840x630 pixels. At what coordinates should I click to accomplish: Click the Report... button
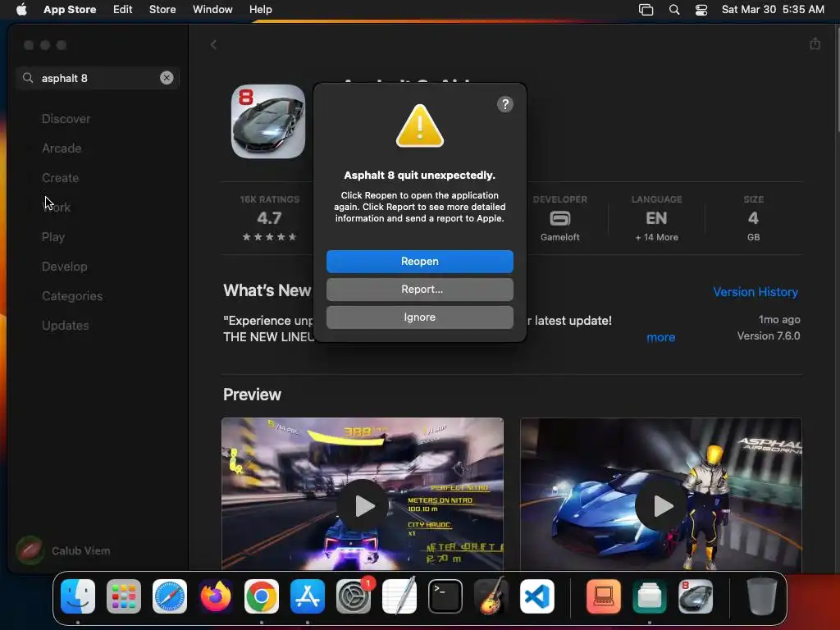tap(419, 290)
